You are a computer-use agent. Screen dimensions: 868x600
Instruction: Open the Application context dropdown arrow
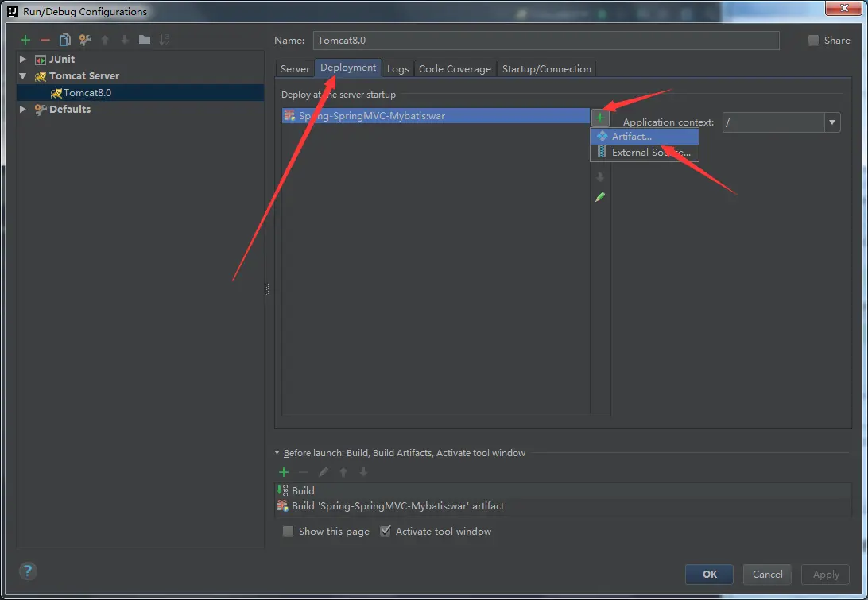pos(832,122)
